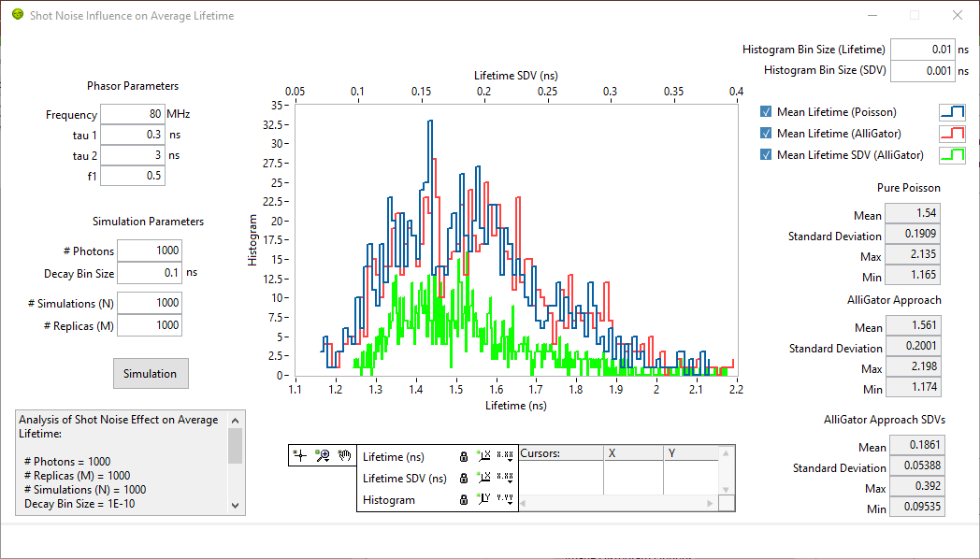
Task: Click the X column header in cursor table
Action: pyautogui.click(x=633, y=453)
